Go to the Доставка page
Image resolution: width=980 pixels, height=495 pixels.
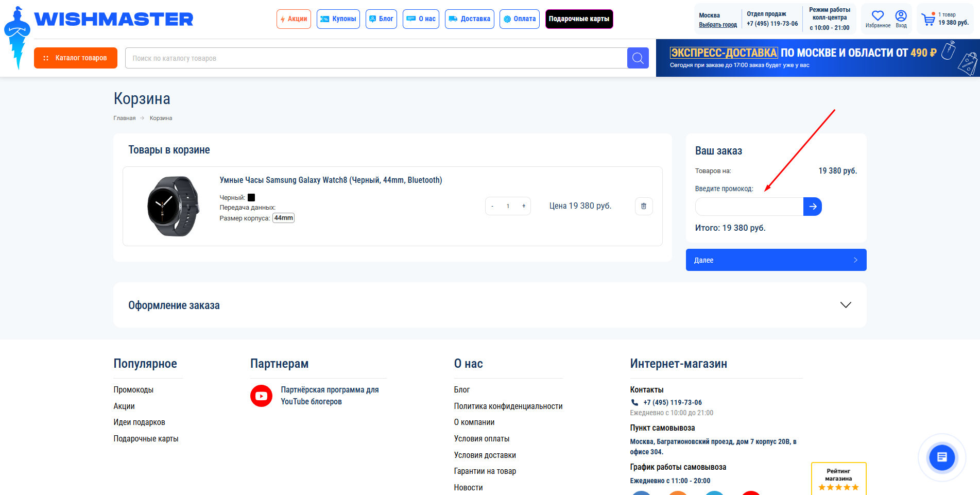(x=469, y=19)
